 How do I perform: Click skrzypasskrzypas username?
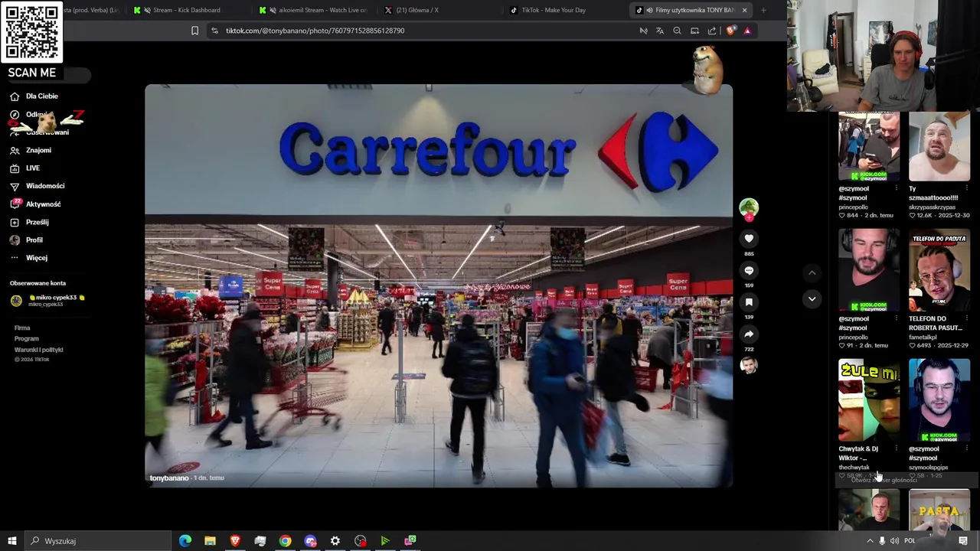click(x=932, y=207)
